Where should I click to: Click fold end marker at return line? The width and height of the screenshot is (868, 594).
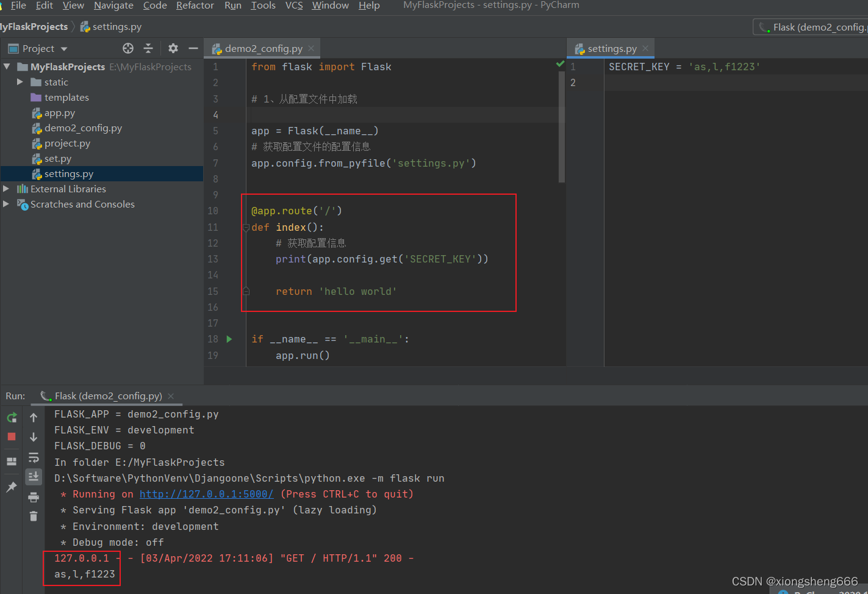pos(246,291)
